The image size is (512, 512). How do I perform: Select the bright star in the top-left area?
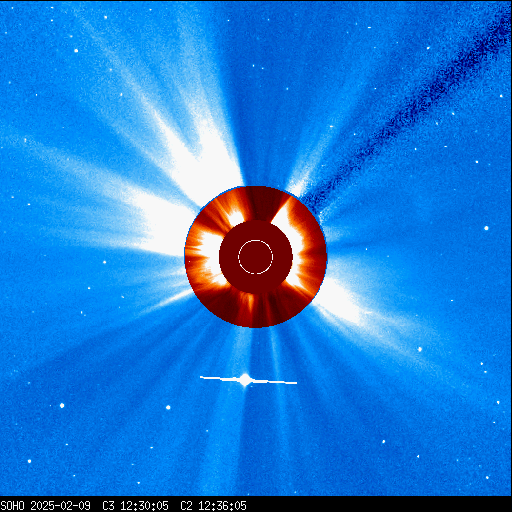click(x=76, y=51)
